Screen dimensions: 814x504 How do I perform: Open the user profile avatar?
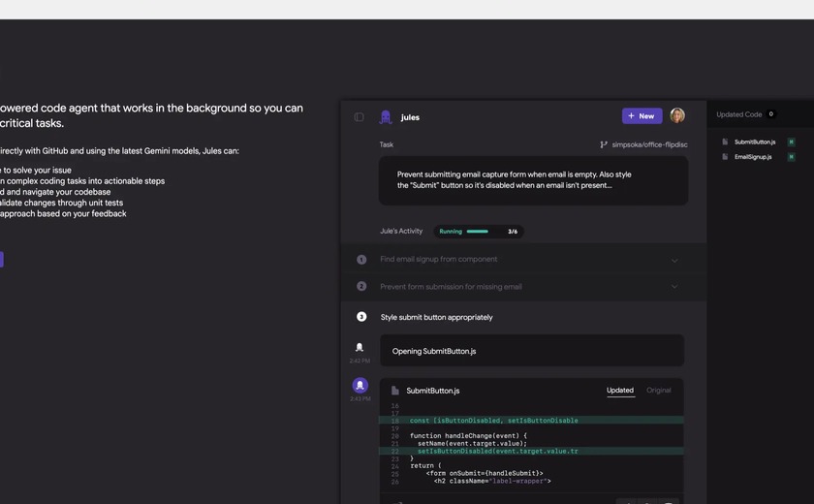(677, 115)
